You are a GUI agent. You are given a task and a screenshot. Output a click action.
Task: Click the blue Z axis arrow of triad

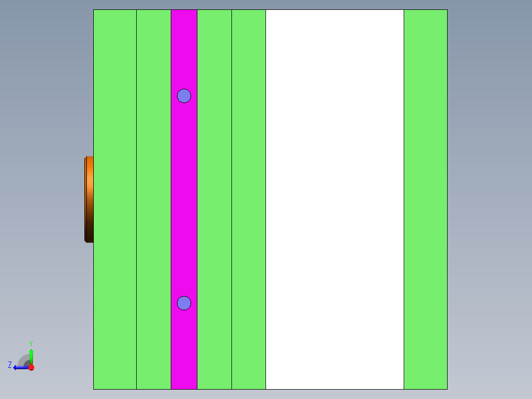[20, 367]
